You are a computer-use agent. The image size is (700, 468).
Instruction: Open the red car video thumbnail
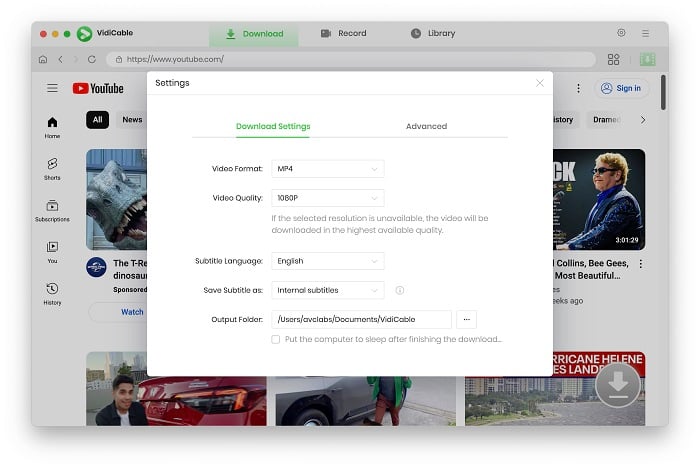pos(176,401)
